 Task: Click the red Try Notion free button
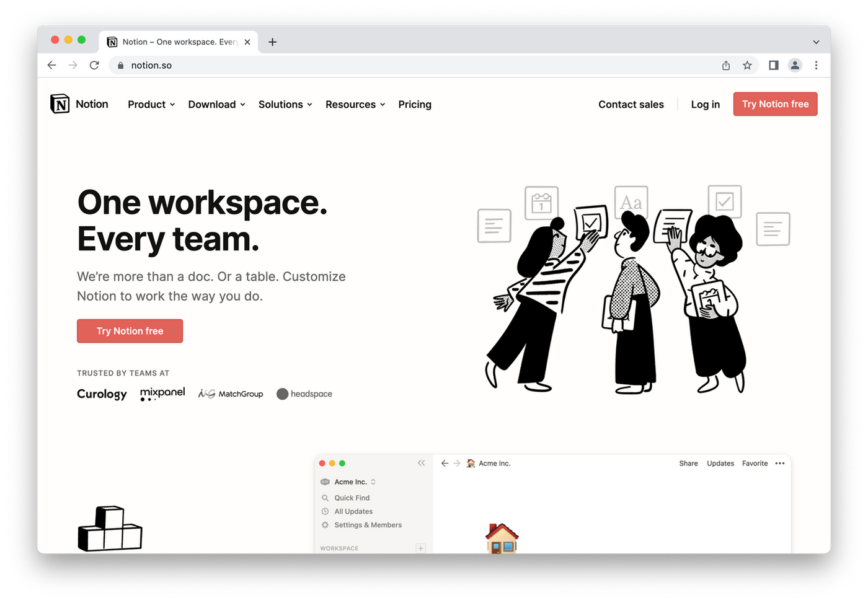coord(130,331)
